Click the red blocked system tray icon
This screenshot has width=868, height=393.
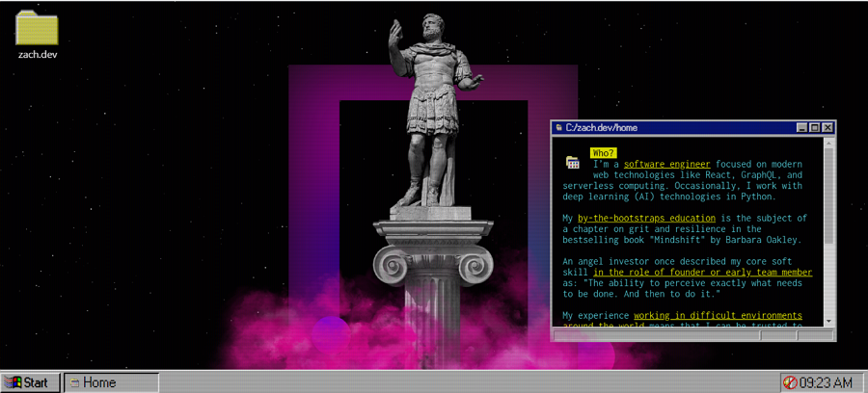(789, 382)
